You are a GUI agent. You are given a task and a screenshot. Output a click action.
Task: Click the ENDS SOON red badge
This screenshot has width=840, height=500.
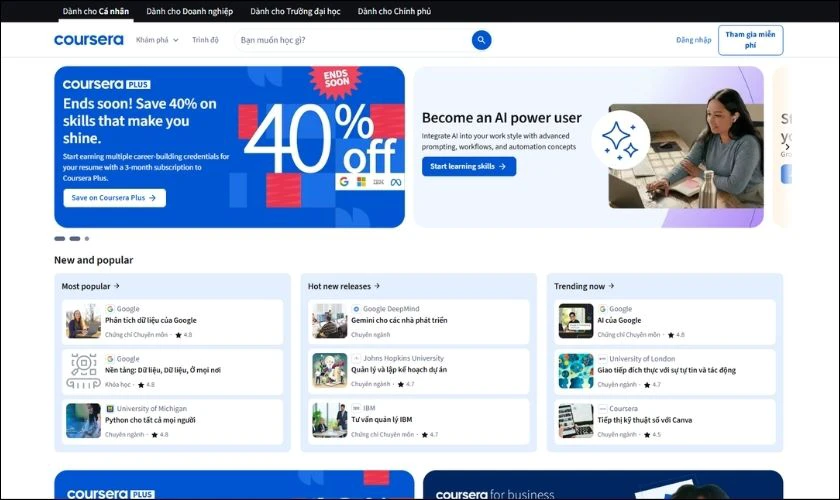pos(336,81)
